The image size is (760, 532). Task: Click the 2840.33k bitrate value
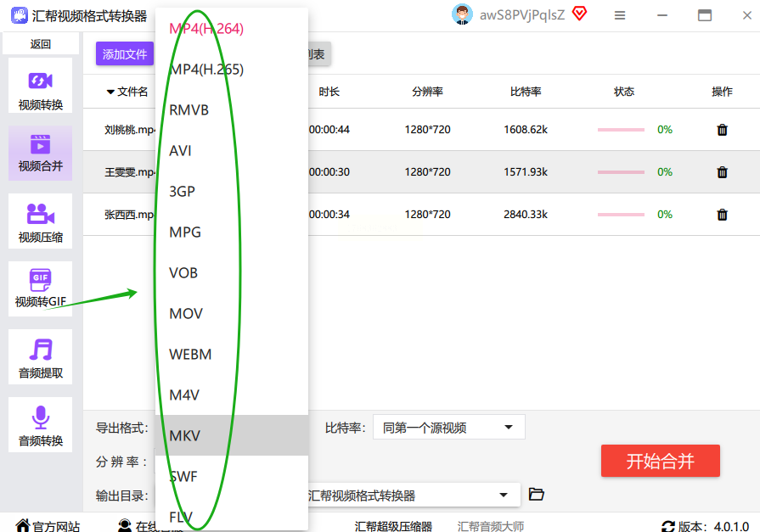(526, 214)
